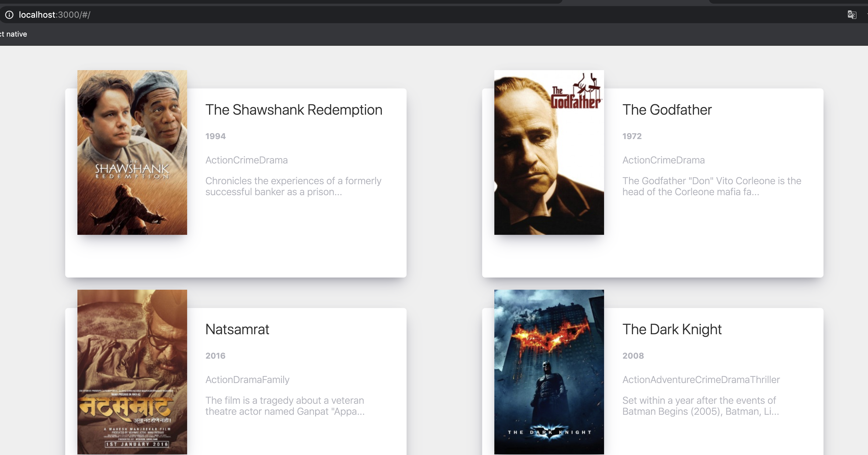Click the site information icon in address bar
Image resolution: width=868 pixels, height=455 pixels.
click(9, 15)
